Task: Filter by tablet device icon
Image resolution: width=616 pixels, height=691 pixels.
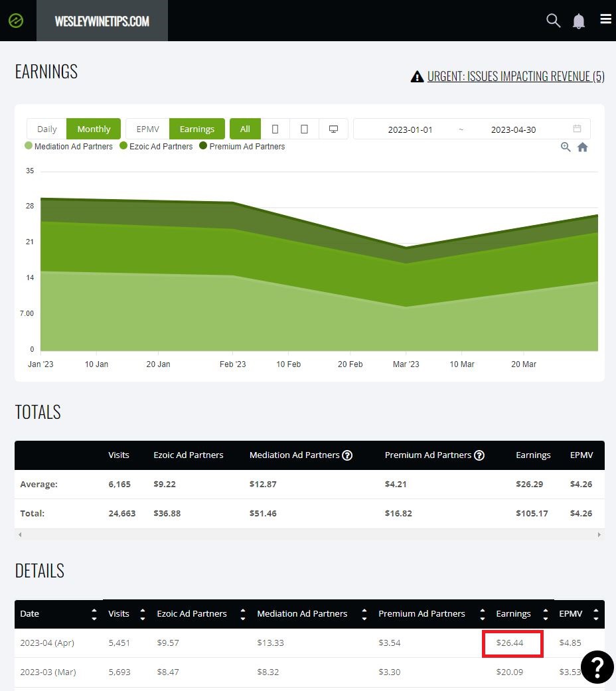Action: (x=304, y=129)
